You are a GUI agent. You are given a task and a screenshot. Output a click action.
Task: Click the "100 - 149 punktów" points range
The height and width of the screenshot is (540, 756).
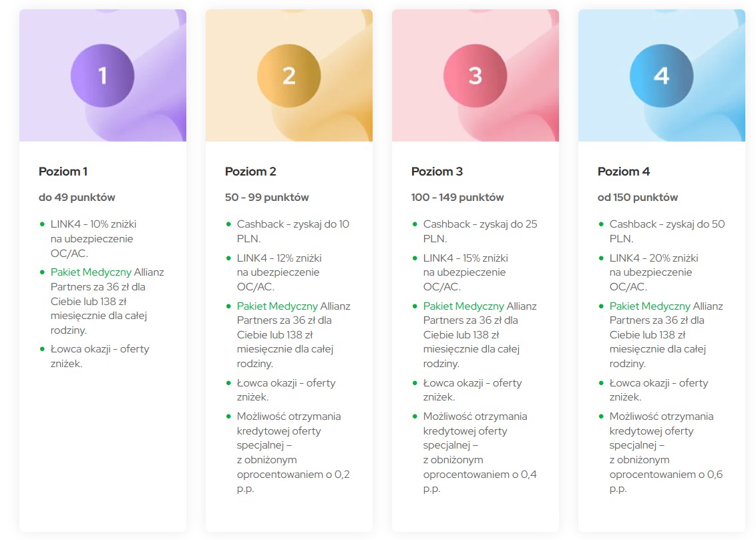click(457, 198)
